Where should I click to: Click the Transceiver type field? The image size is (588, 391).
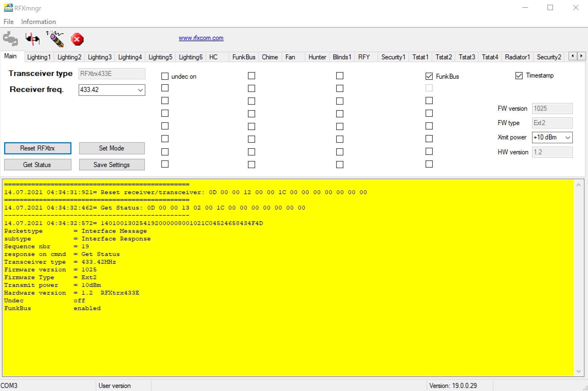pos(112,74)
